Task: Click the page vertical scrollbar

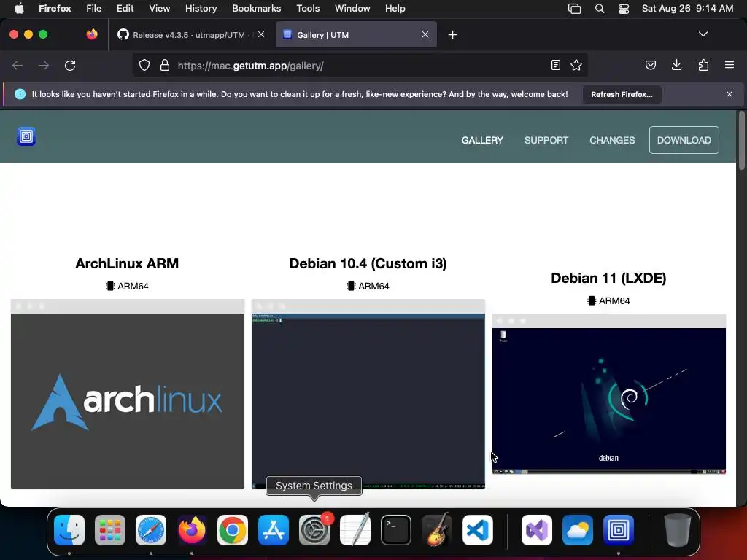Action: (x=741, y=141)
